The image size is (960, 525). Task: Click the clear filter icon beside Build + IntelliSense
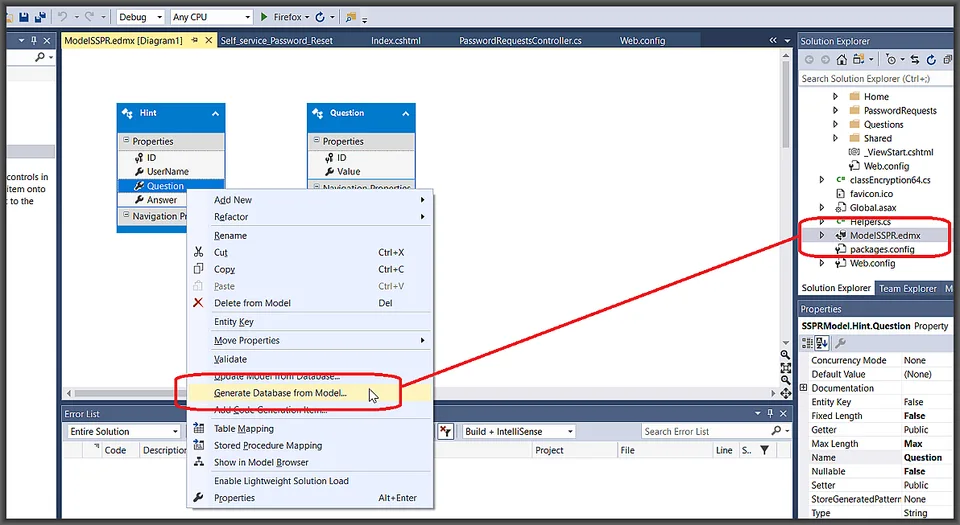(445, 431)
